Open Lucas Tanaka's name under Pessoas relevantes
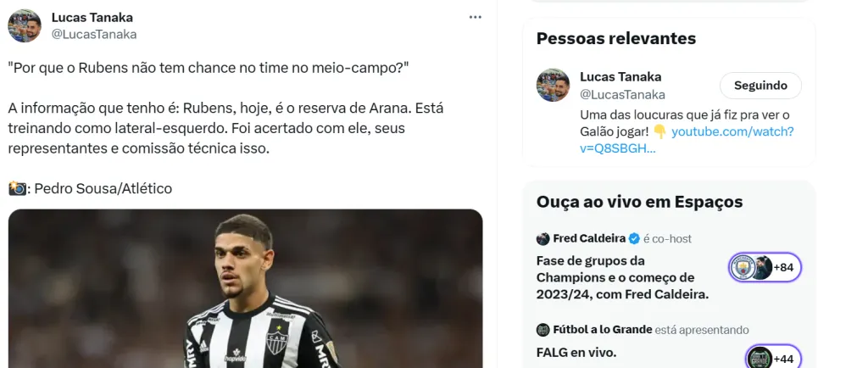Image resolution: width=868 pixels, height=368 pixels. coord(620,77)
